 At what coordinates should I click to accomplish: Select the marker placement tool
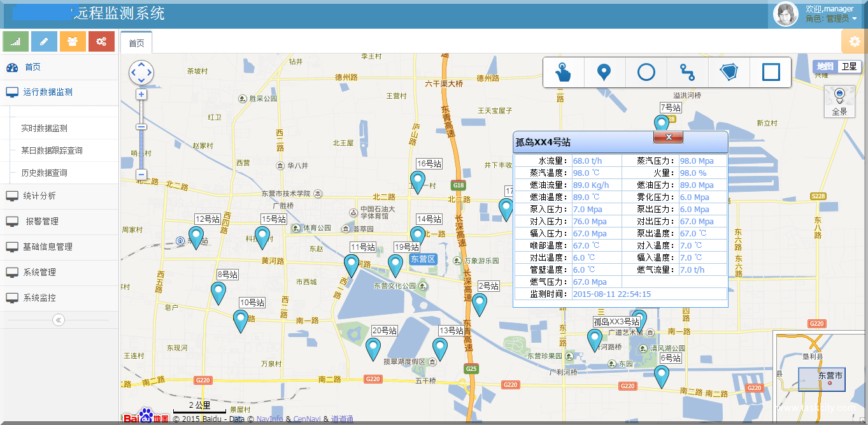tap(604, 72)
